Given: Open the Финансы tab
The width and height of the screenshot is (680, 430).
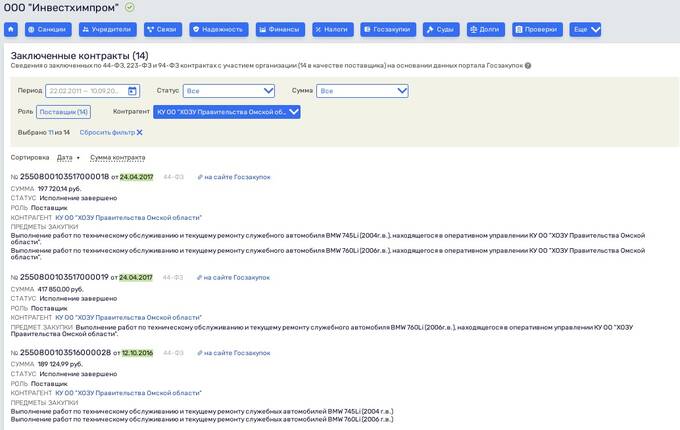Looking at the screenshot, I should [280, 30].
